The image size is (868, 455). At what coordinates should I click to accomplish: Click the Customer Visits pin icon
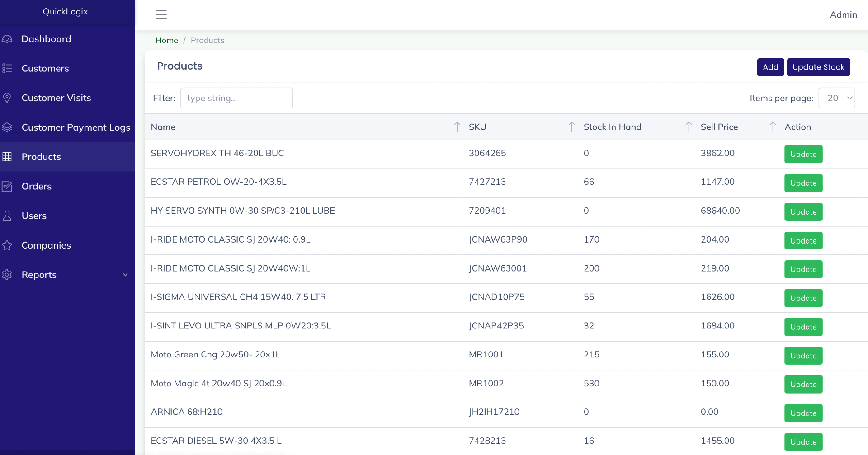click(x=7, y=98)
